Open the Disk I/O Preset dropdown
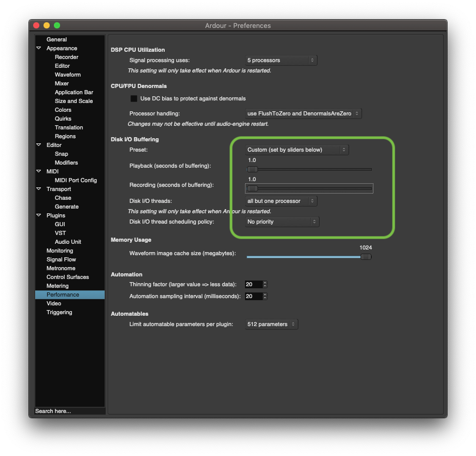 point(296,150)
